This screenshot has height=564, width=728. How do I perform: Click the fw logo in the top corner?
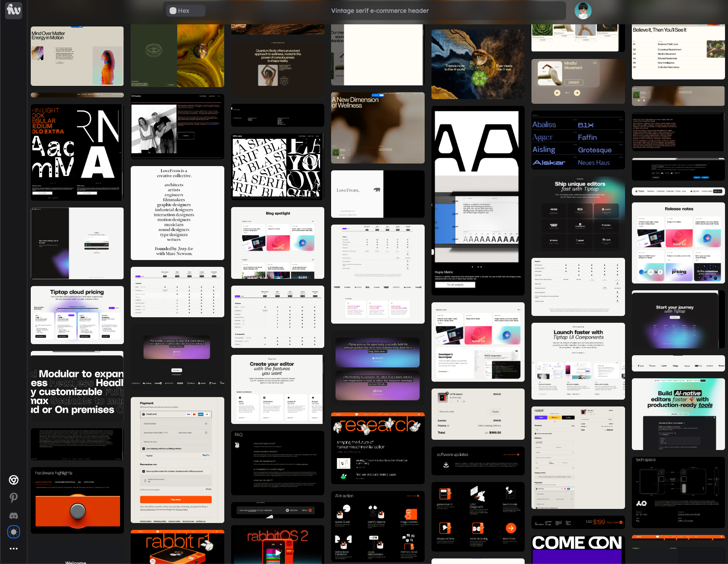coord(13,10)
